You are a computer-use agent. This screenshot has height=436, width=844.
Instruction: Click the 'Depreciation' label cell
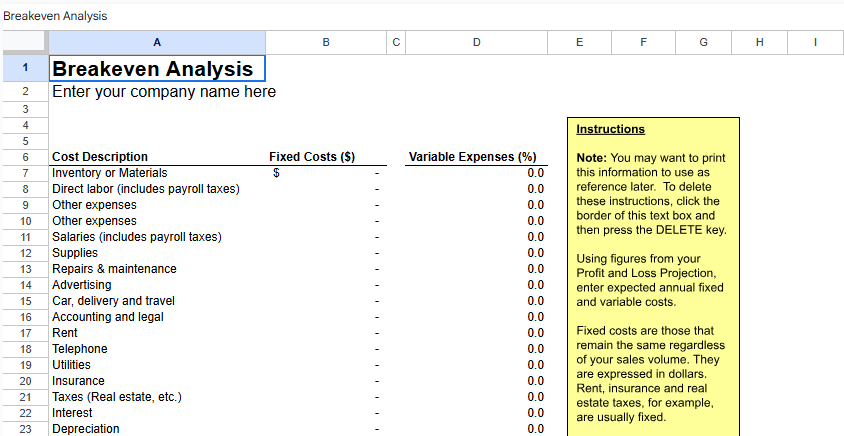click(86, 429)
